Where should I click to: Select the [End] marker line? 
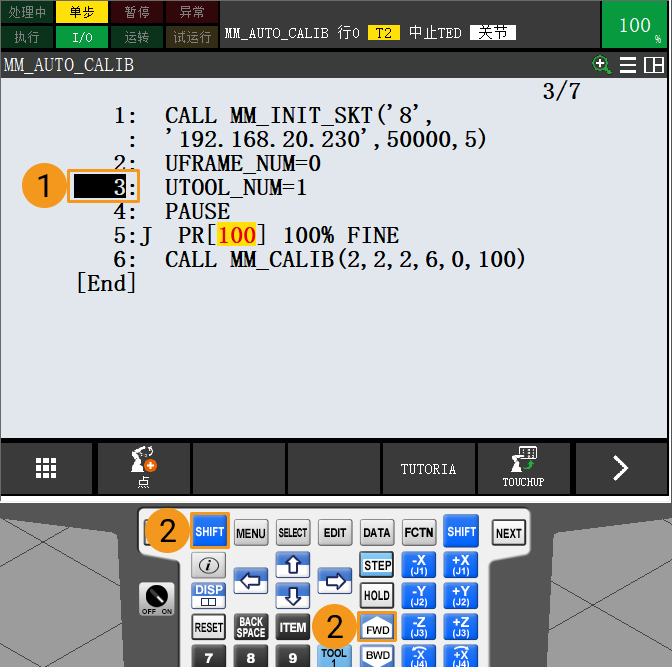pyautogui.click(x=106, y=283)
